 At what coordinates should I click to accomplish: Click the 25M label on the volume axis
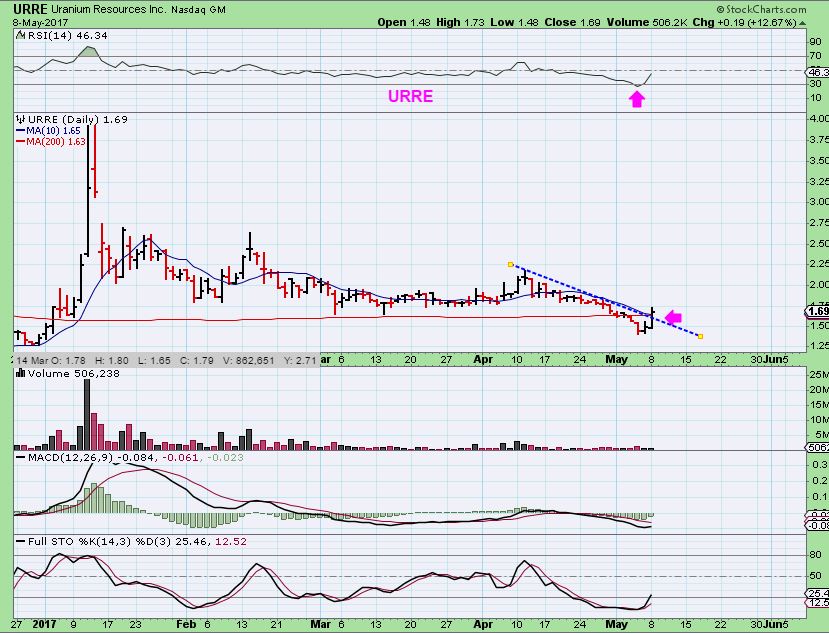(x=818, y=375)
